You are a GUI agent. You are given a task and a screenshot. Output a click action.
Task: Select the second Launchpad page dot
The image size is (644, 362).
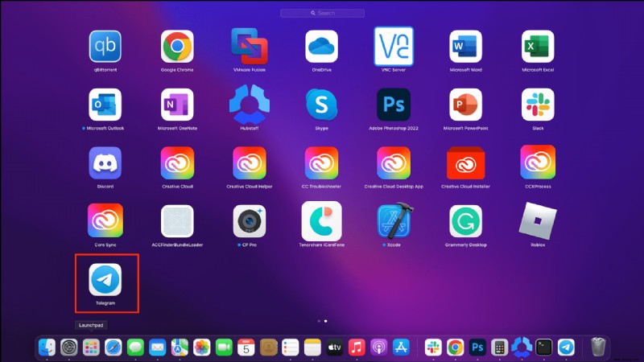pos(326,321)
